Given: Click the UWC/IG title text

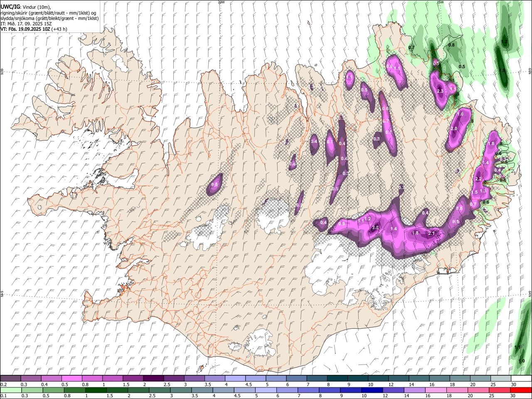Looking at the screenshot, I should tap(10, 7).
